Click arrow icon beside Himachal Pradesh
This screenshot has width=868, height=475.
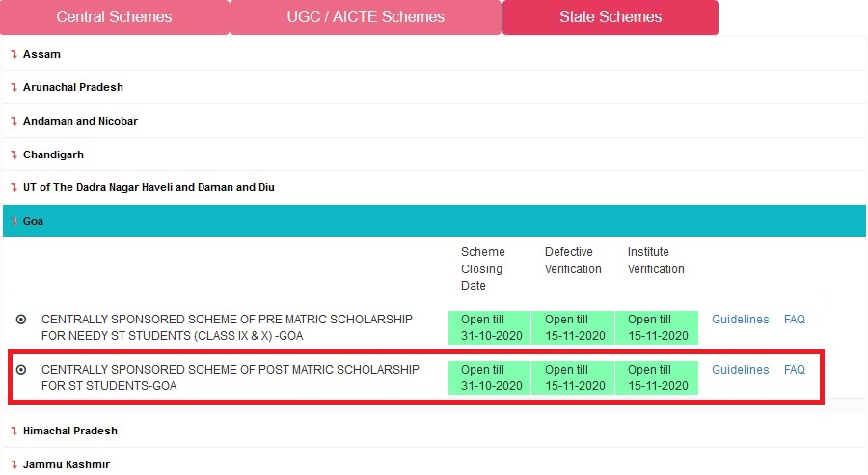pyautogui.click(x=14, y=432)
